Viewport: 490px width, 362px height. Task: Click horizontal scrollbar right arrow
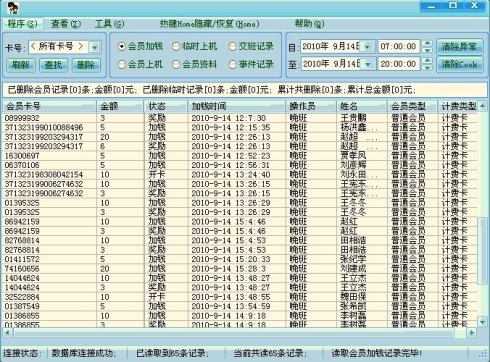471,332
